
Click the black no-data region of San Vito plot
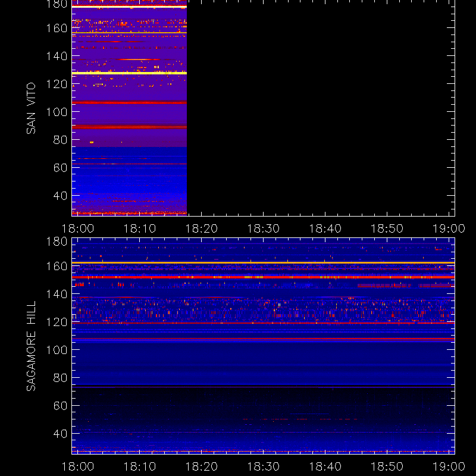(321, 108)
